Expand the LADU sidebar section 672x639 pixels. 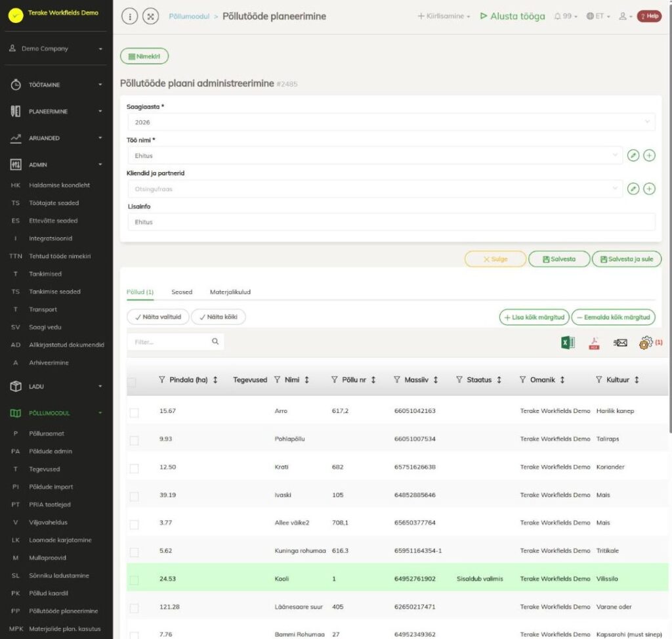[56, 386]
